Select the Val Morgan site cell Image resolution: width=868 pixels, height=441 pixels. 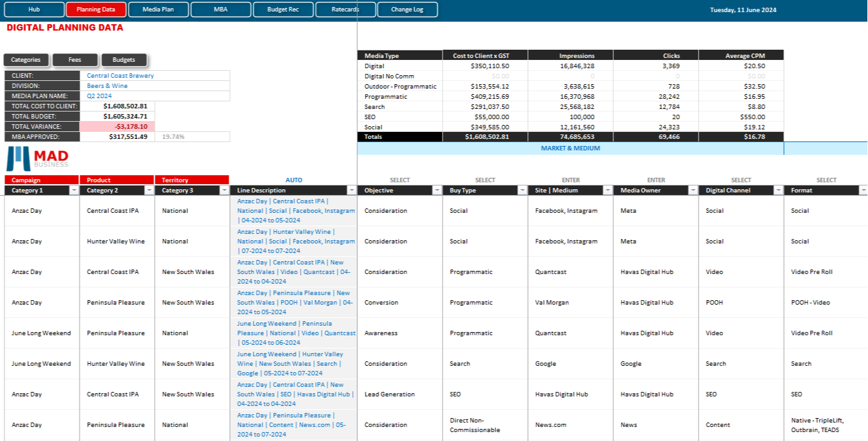571,303
